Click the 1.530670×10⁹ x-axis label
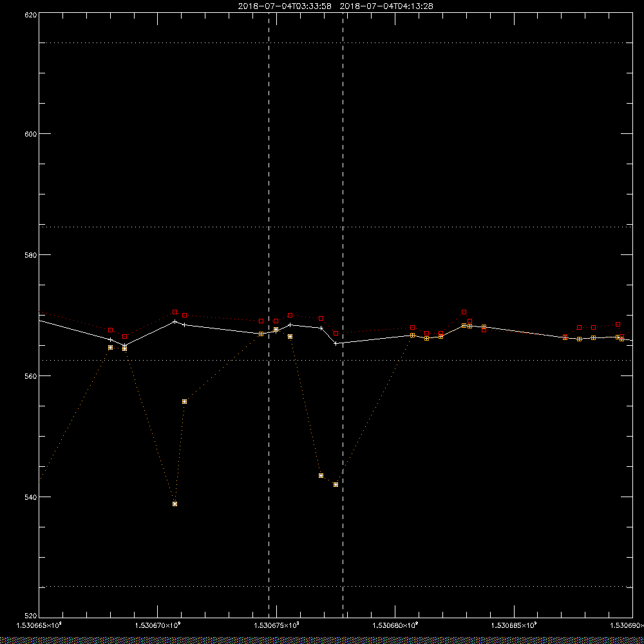Screen dimensions: 644x644 (158, 625)
